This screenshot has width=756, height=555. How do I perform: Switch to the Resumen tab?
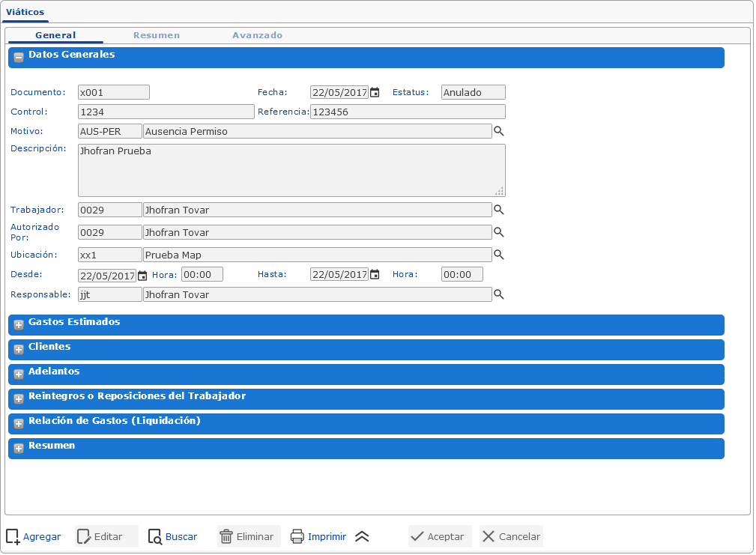[x=156, y=35]
